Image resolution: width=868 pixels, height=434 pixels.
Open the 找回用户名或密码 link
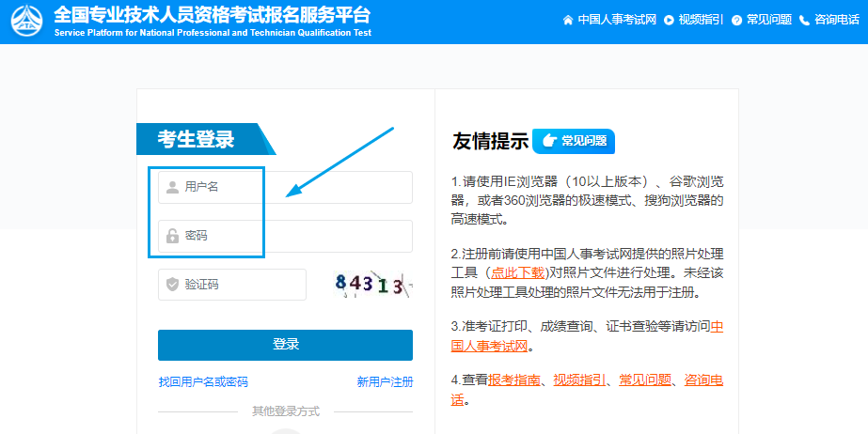[203, 381]
